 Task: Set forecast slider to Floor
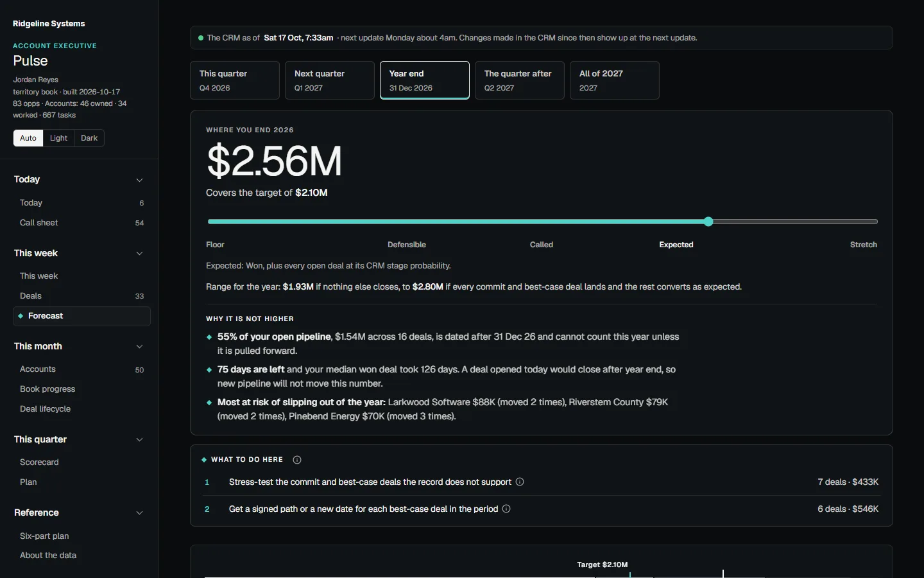pyautogui.click(x=215, y=245)
